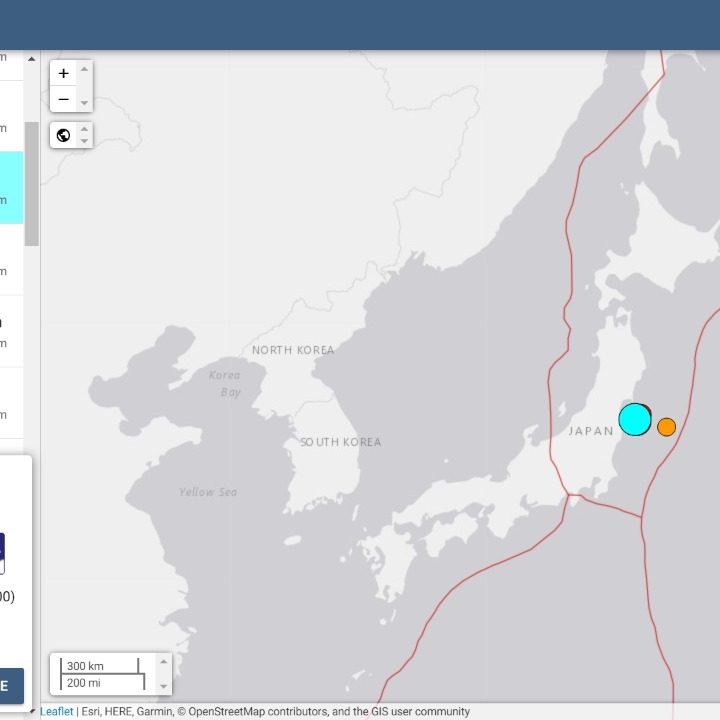Click up arrow beside globe button
The width and height of the screenshot is (720, 720).
(84, 129)
